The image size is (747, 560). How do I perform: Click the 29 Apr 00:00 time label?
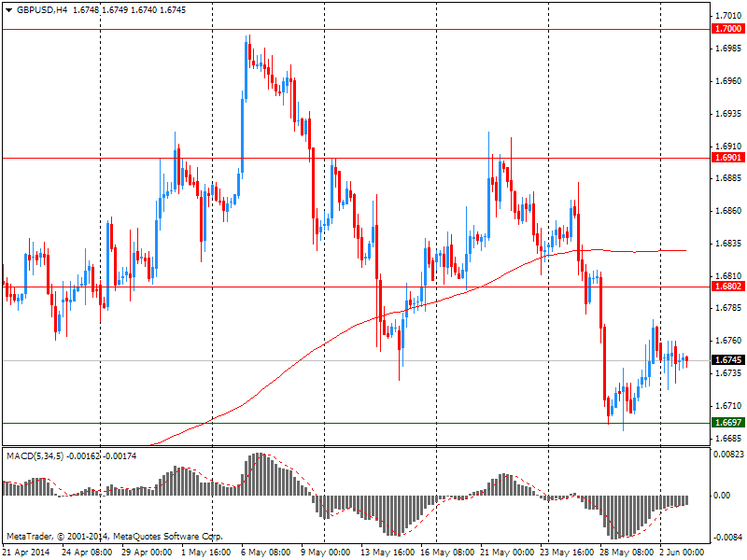point(147,553)
